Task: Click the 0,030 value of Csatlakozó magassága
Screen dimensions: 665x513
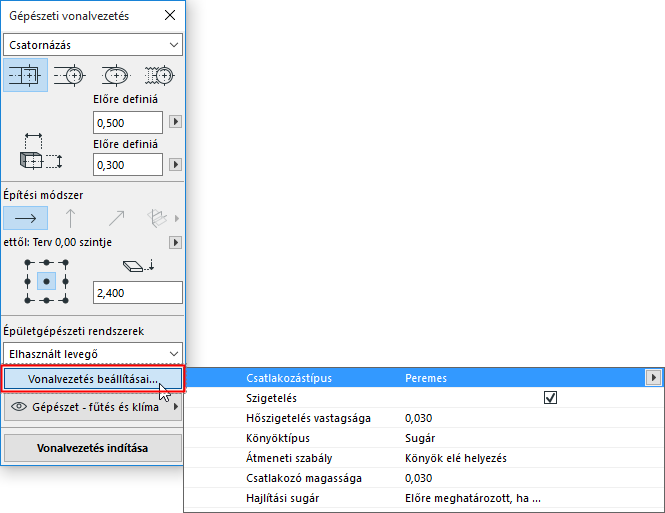Action: (x=419, y=478)
